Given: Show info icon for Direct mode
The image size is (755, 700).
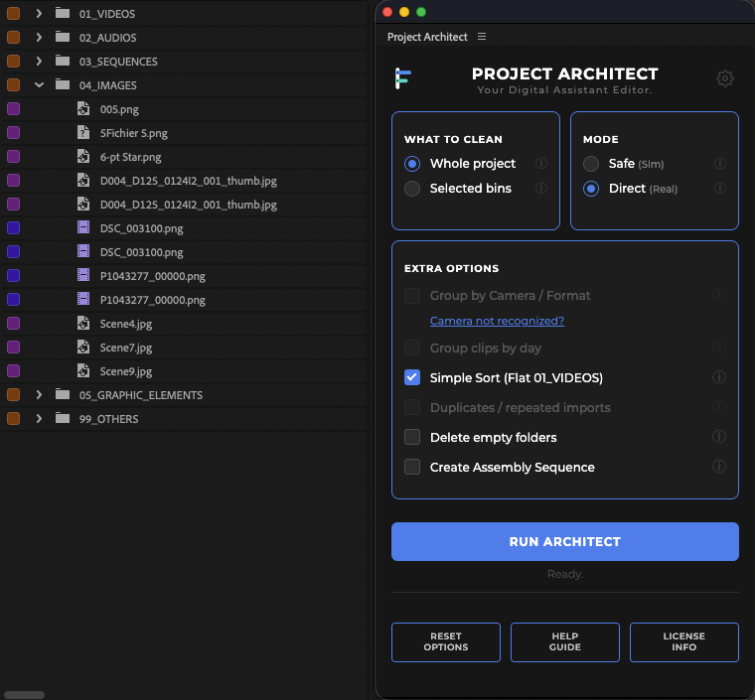Looking at the screenshot, I should (720, 188).
